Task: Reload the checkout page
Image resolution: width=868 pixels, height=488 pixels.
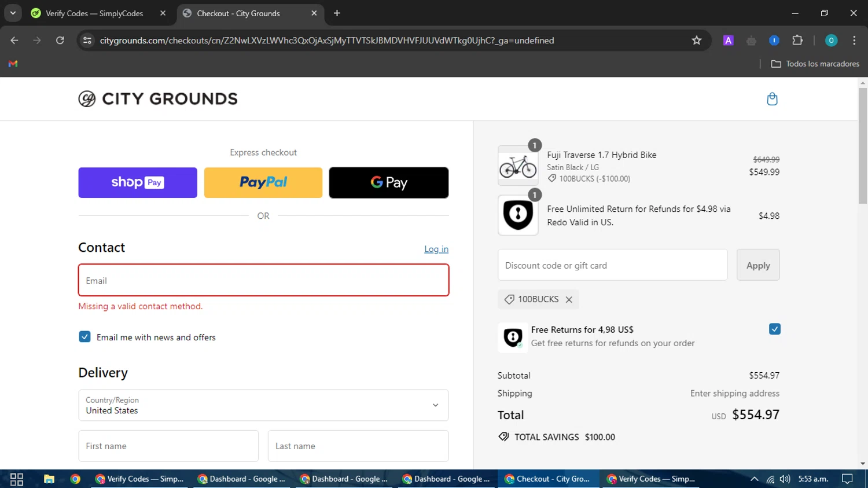Action: (60, 41)
